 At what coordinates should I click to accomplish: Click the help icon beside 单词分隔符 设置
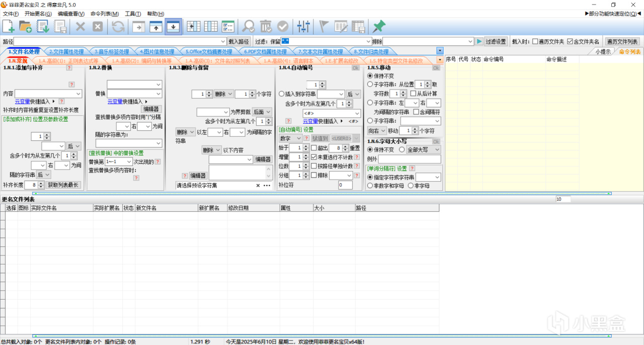[413, 168]
